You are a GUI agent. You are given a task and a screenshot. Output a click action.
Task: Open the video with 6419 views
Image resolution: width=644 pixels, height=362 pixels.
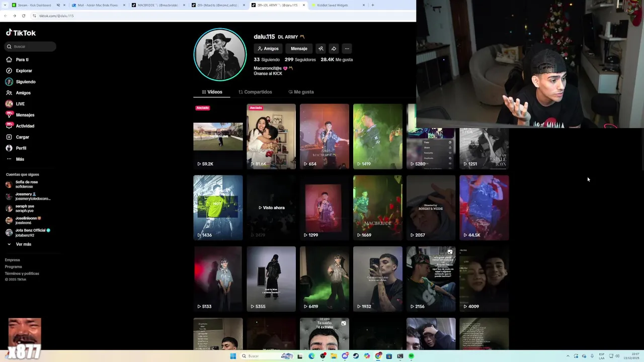(325, 279)
